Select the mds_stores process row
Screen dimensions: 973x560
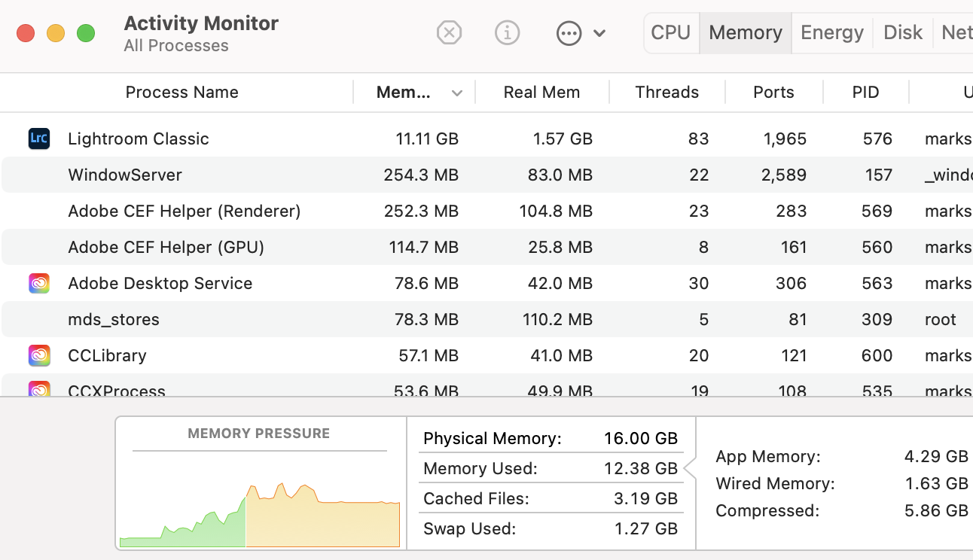click(x=486, y=319)
